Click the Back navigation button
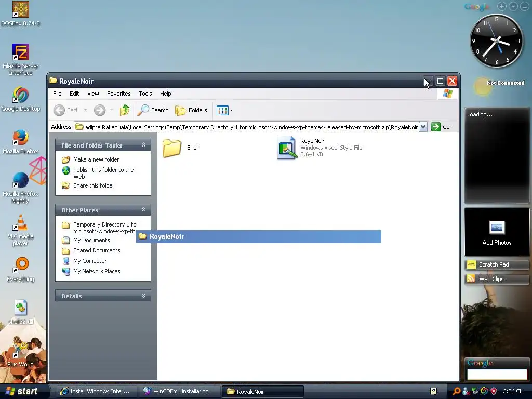 pos(67,110)
